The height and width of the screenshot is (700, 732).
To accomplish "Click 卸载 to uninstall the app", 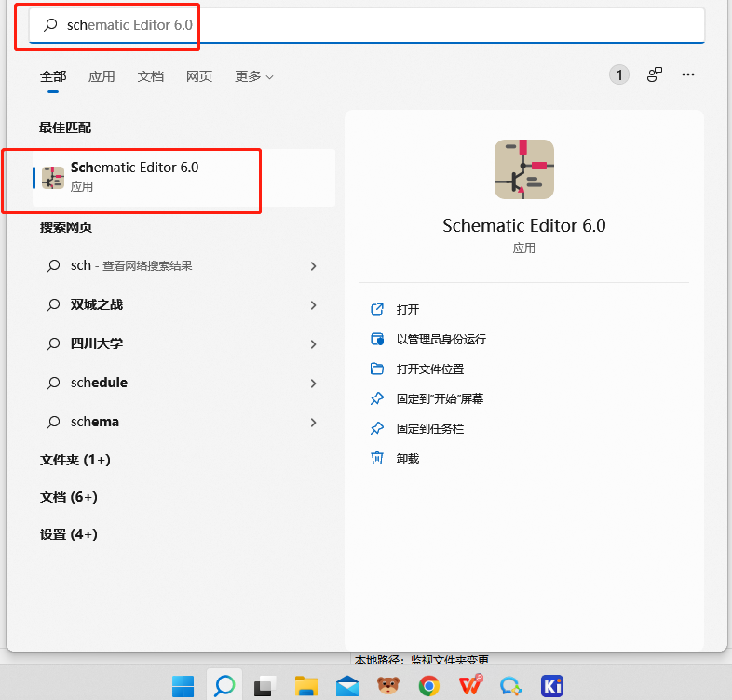I will pyautogui.click(x=408, y=459).
